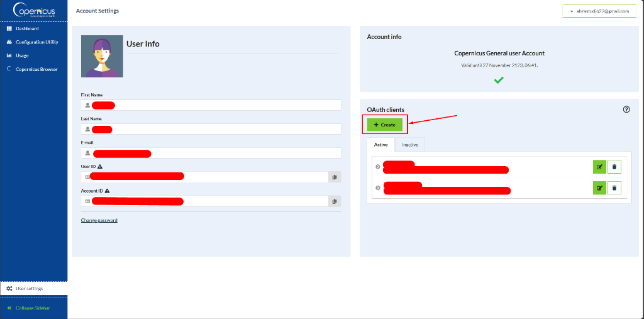Open Copernicus Browser from sidebar
This screenshot has height=319, width=644.
[x=34, y=69]
